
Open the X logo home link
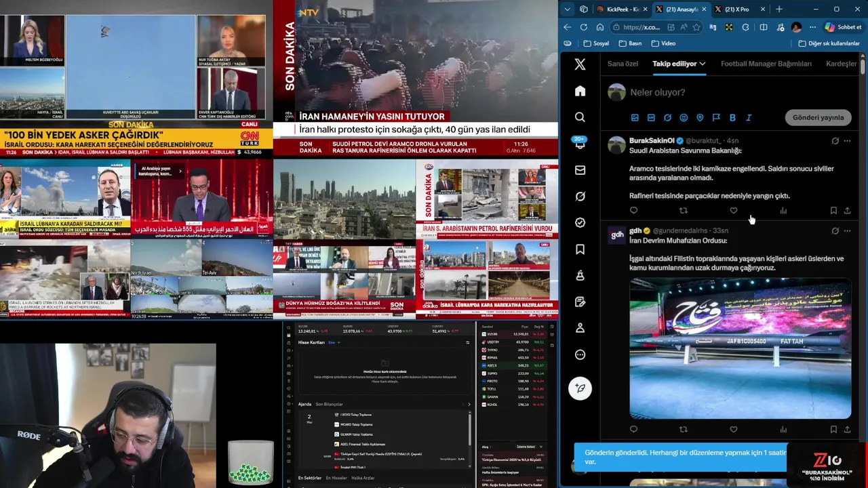pos(580,64)
